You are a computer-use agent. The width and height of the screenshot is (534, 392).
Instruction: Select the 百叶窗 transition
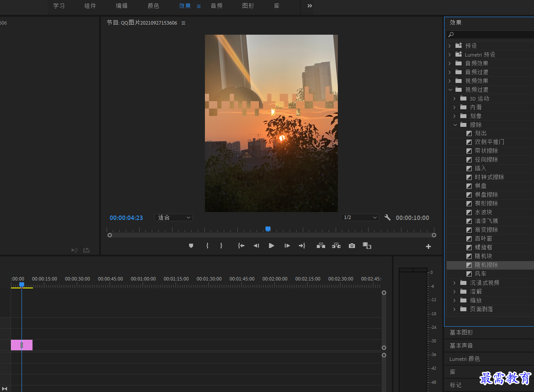tap(484, 239)
